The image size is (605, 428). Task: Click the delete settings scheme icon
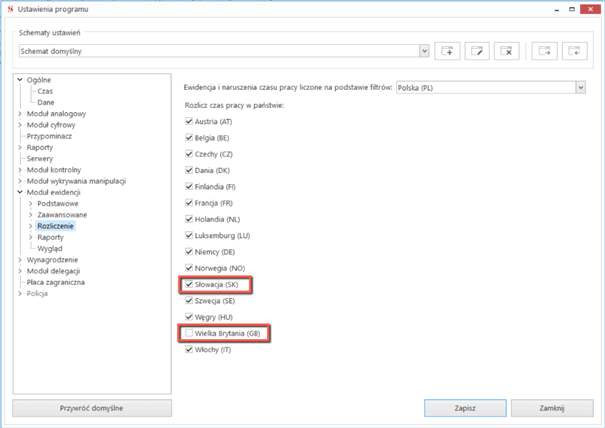pos(507,50)
